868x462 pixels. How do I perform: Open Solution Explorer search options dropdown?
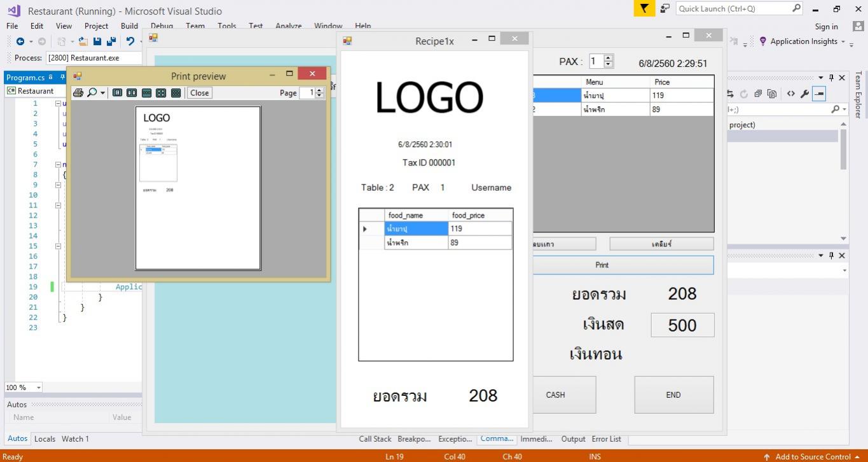[844, 109]
